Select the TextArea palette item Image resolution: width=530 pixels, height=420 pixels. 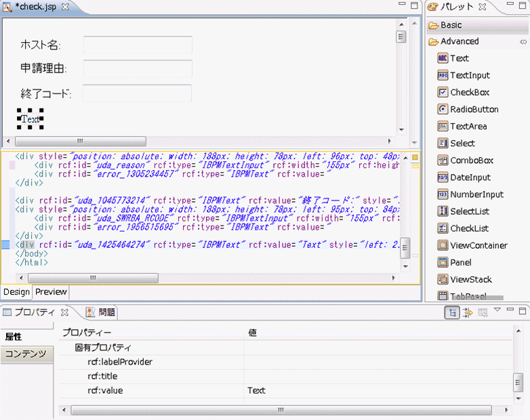(x=468, y=126)
